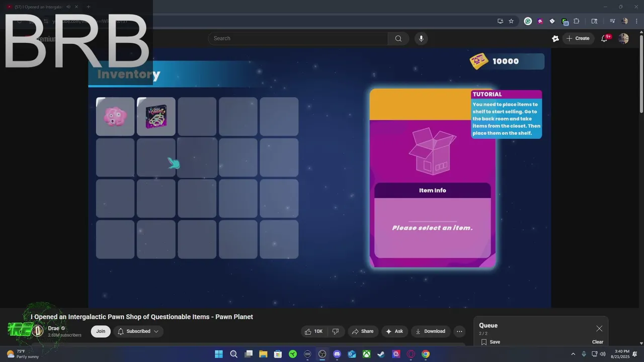
Task: Focus the YouTube Search field
Action: coord(298,38)
